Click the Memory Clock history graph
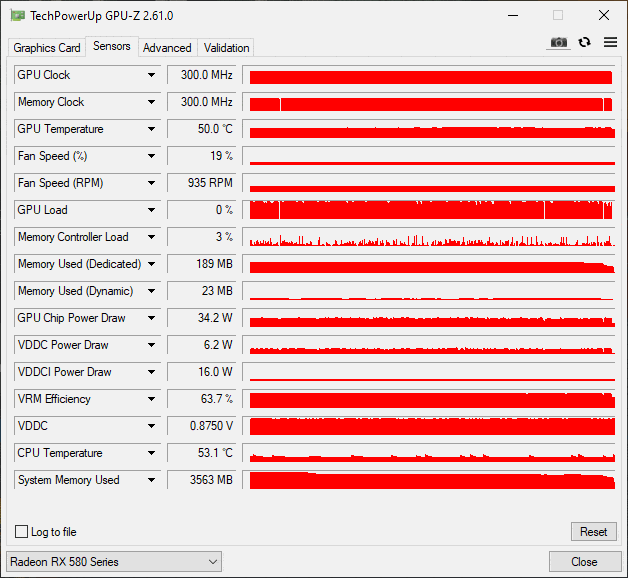The image size is (628, 578). 429,102
